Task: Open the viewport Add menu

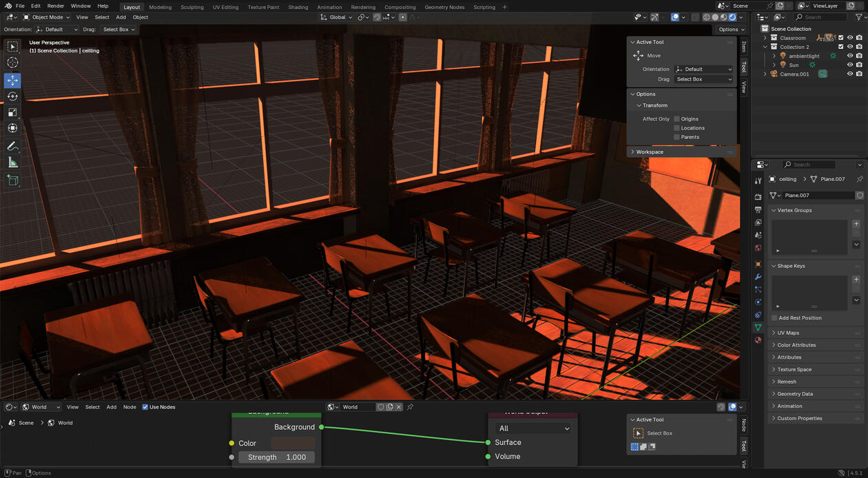Action: pos(121,17)
